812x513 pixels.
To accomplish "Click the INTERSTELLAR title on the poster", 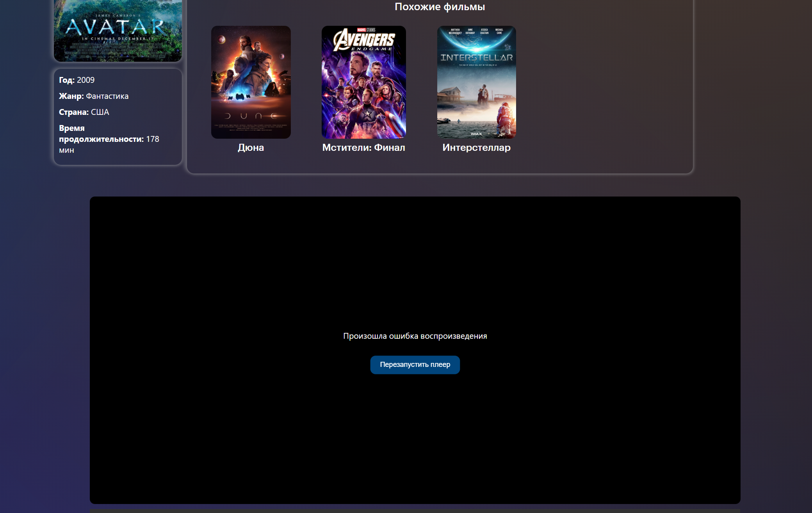I will tap(476, 58).
